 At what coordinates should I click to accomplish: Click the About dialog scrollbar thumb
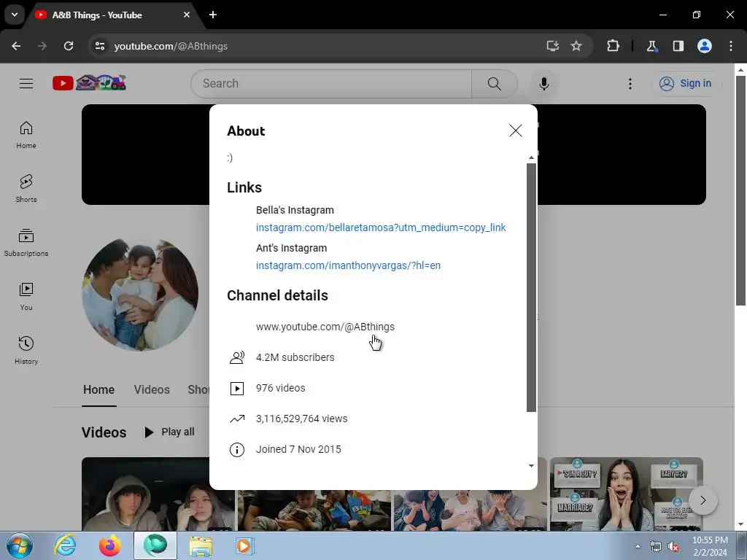[531, 287]
